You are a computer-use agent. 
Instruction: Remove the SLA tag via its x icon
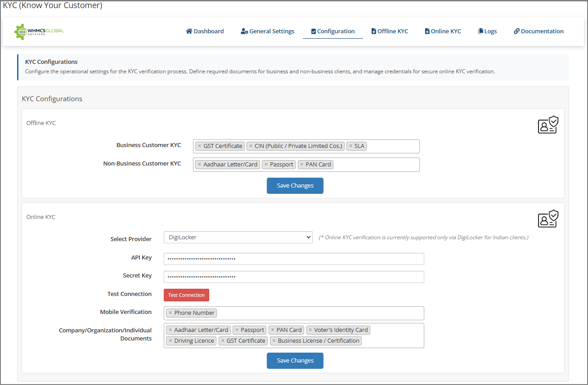(x=351, y=146)
